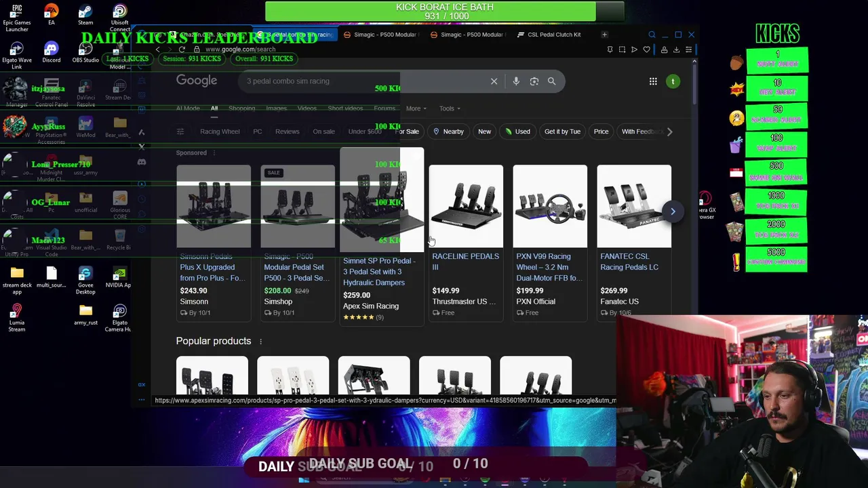Open the EA desktop shortcut
Screen dimensions: 868x488
(51, 15)
